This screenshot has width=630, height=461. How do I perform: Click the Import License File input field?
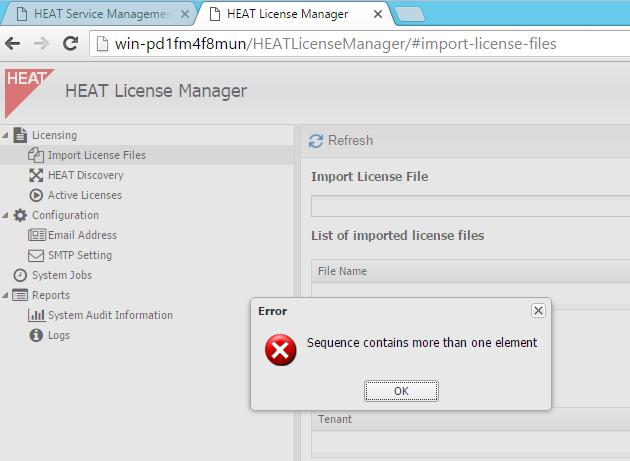pos(470,206)
